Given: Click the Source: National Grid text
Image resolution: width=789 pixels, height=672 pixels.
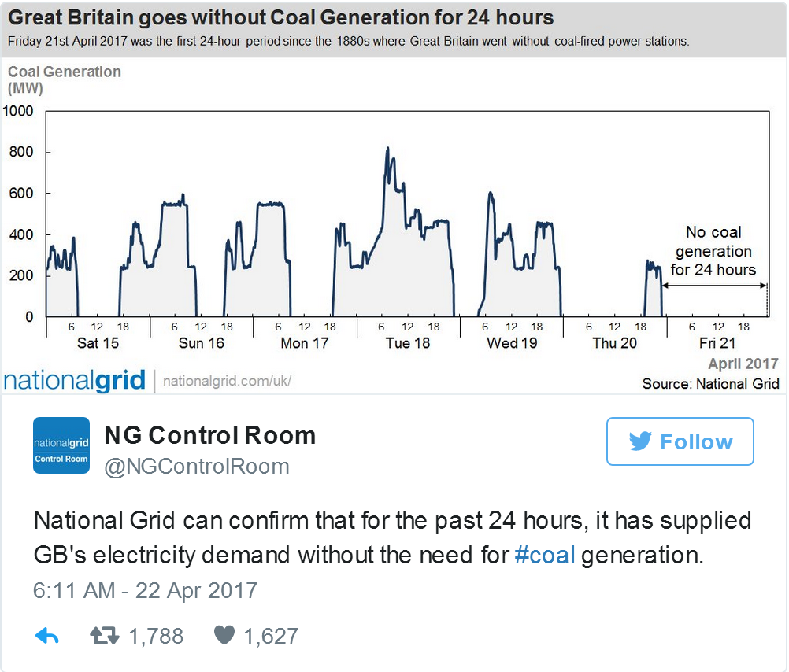Looking at the screenshot, I should pos(710,384).
